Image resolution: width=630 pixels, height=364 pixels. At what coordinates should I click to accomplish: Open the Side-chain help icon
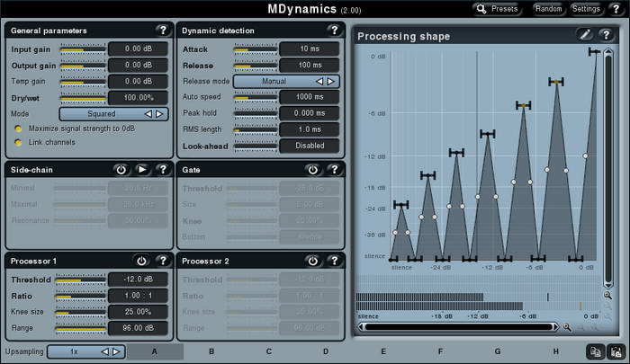(x=163, y=169)
